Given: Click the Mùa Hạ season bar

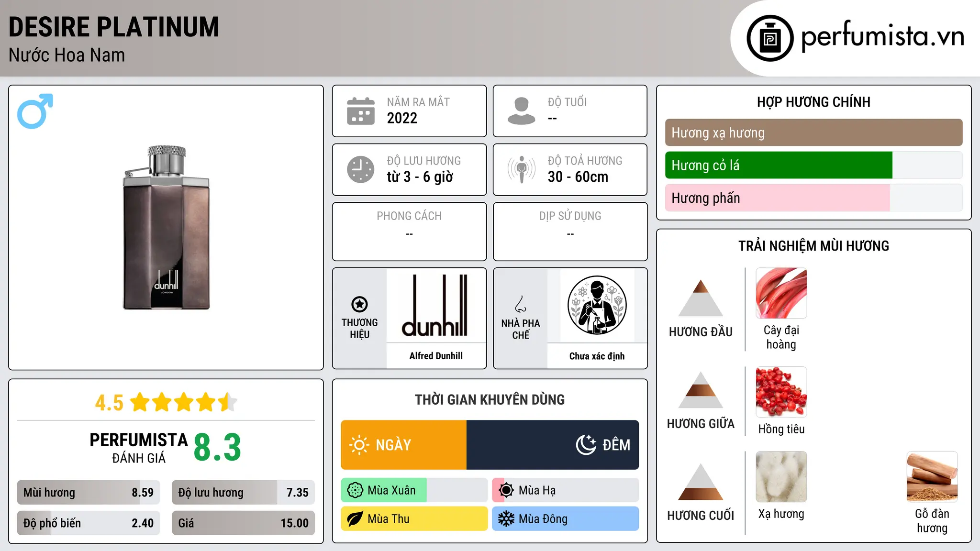Looking at the screenshot, I should pyautogui.click(x=566, y=490).
